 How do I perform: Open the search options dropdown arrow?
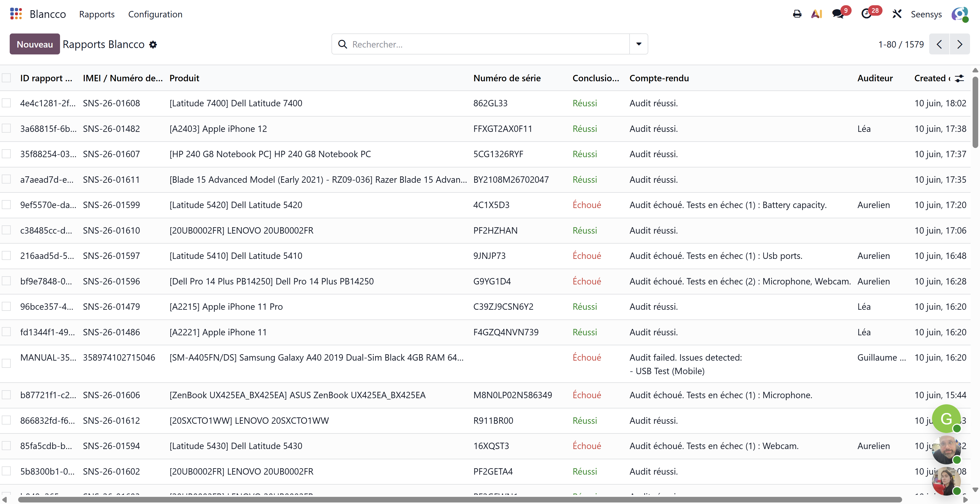(639, 44)
